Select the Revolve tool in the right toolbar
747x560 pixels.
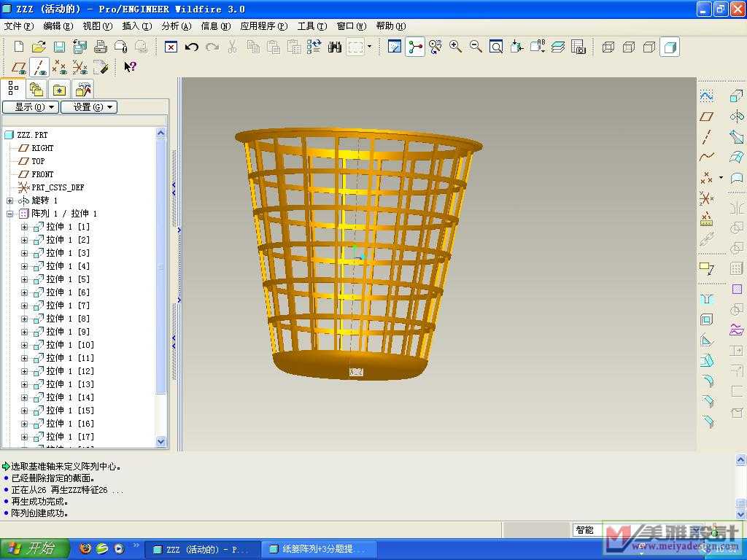[x=737, y=116]
